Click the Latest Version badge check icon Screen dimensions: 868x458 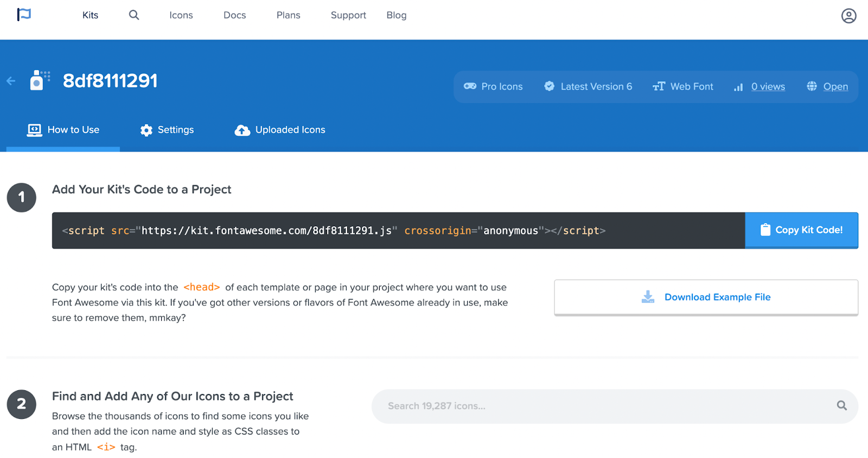pyautogui.click(x=550, y=86)
